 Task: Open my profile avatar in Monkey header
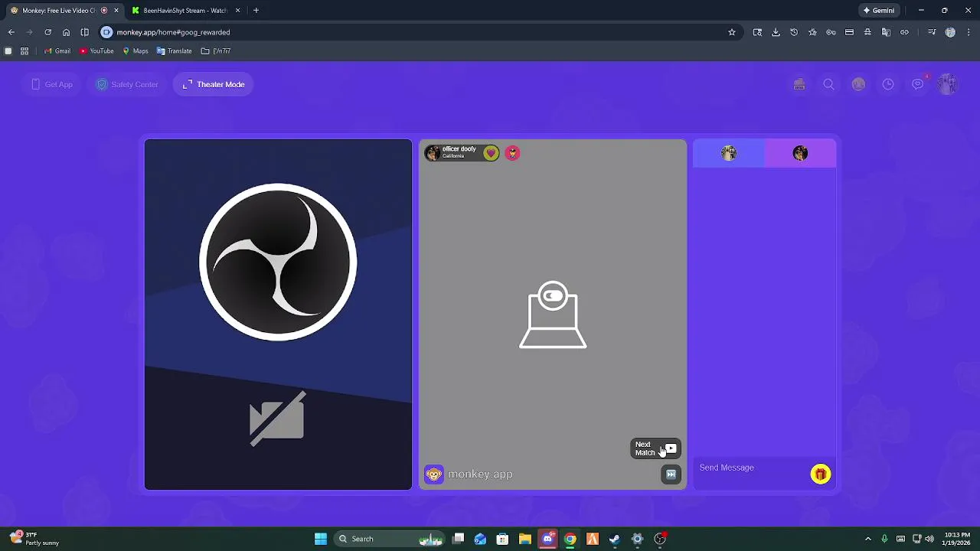(948, 84)
